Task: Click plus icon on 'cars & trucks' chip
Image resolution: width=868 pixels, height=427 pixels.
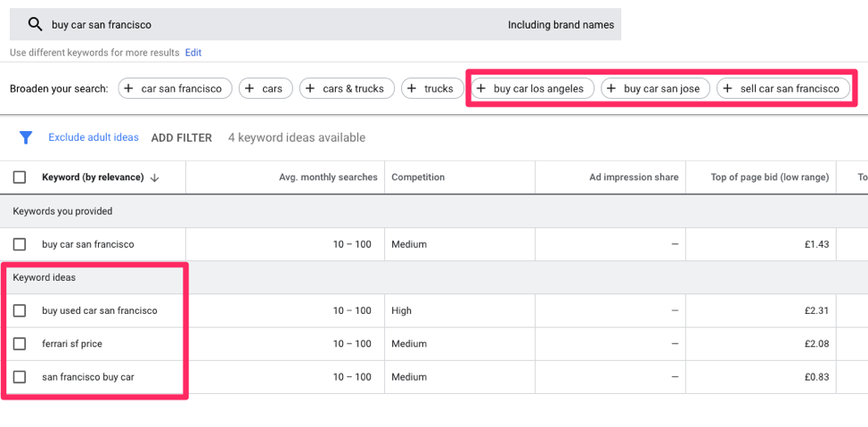Action: point(310,88)
